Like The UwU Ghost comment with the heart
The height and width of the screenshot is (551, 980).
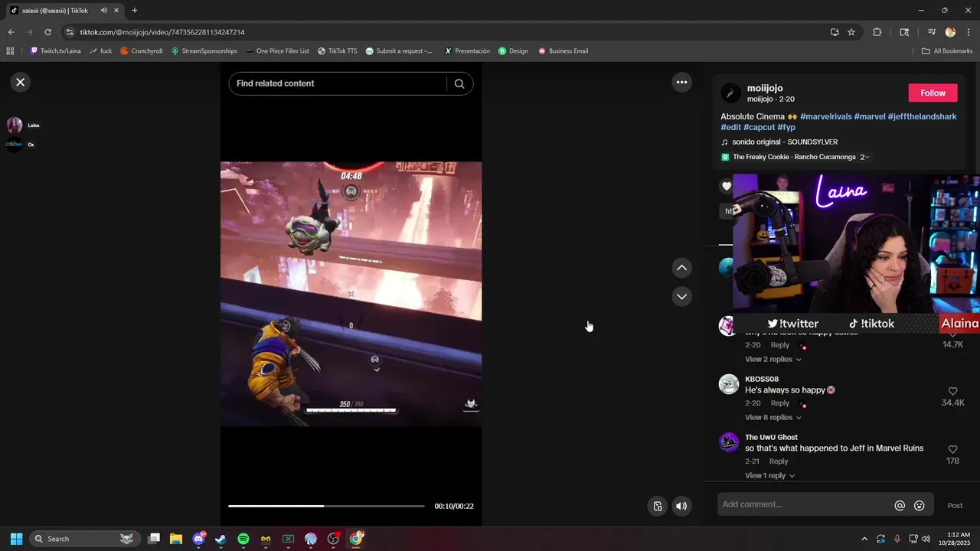coord(952,449)
